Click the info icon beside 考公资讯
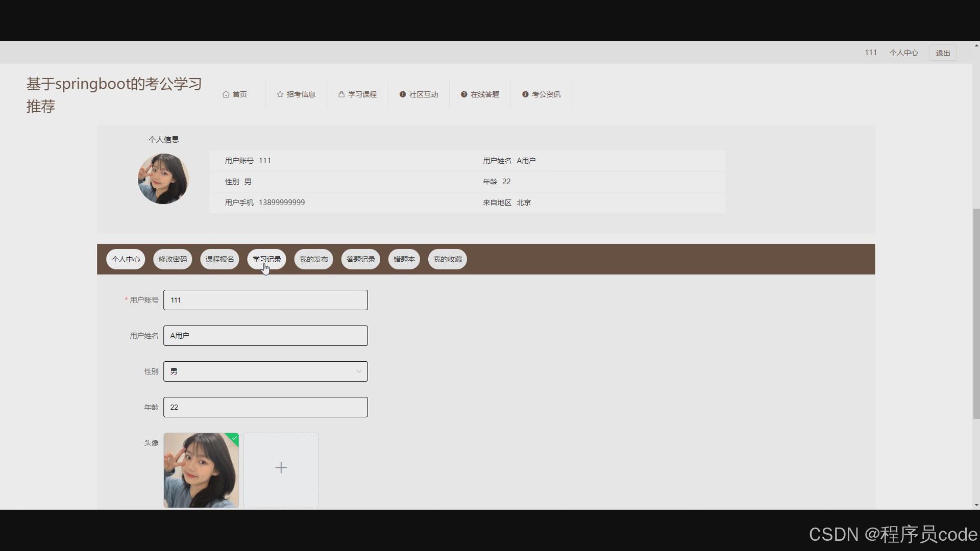 (525, 94)
